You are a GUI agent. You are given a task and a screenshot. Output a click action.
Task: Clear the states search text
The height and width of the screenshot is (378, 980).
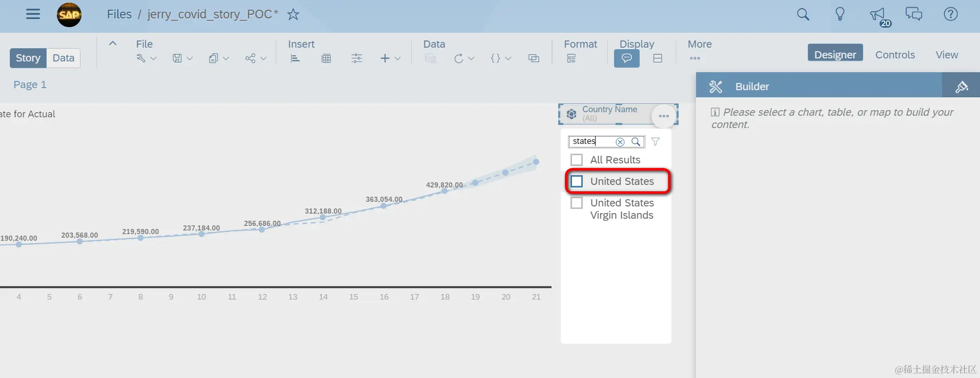[x=620, y=142]
